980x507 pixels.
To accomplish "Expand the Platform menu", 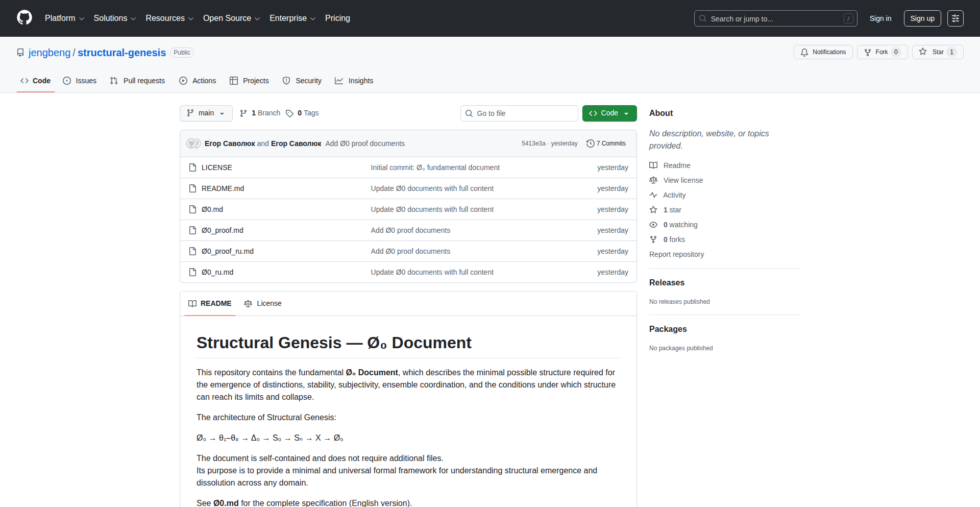I will point(64,18).
